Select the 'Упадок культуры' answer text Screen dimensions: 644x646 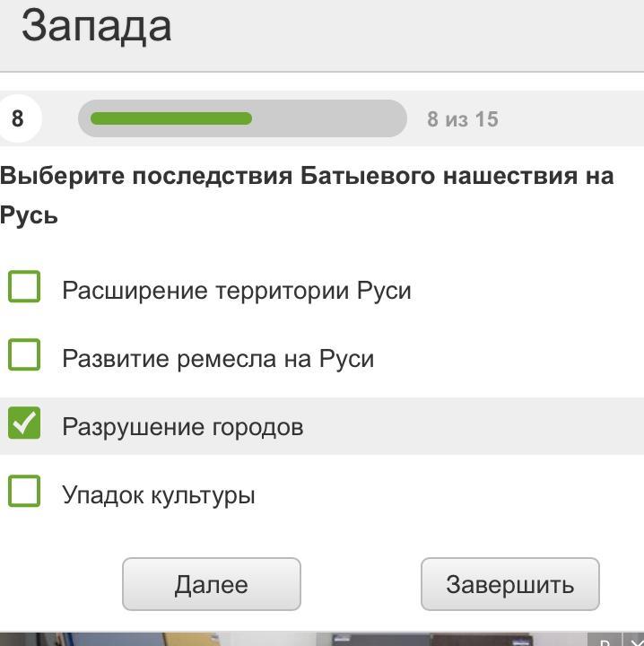click(x=159, y=494)
